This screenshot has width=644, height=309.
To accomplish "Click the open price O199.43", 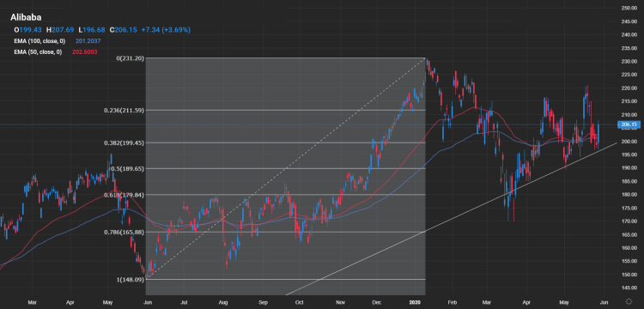I will [x=27, y=30].
